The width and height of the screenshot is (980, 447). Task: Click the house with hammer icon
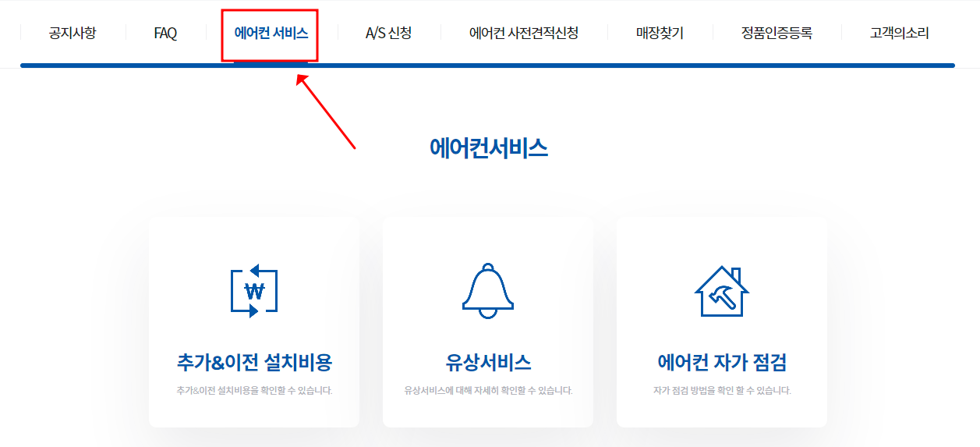click(722, 291)
